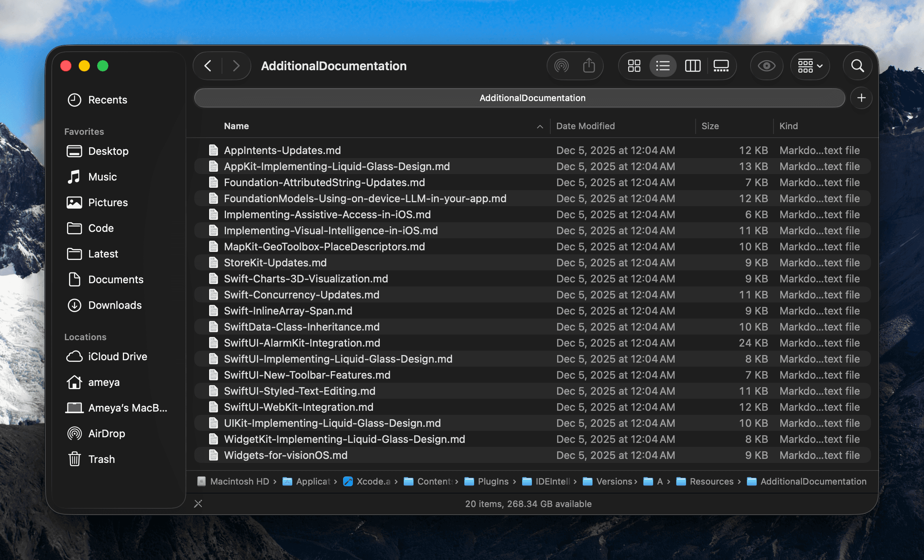924x560 pixels.
Task: Select iCloud Drive under Locations
Action: [x=117, y=356]
